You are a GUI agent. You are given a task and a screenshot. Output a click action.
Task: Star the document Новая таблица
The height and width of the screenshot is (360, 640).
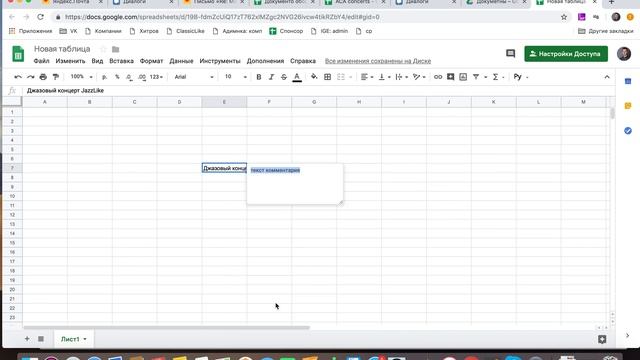tap(103, 49)
